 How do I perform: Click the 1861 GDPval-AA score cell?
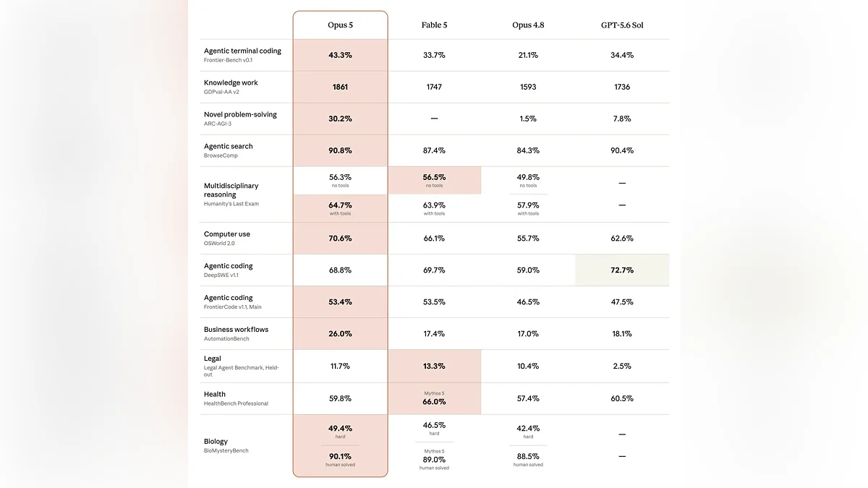tap(340, 87)
